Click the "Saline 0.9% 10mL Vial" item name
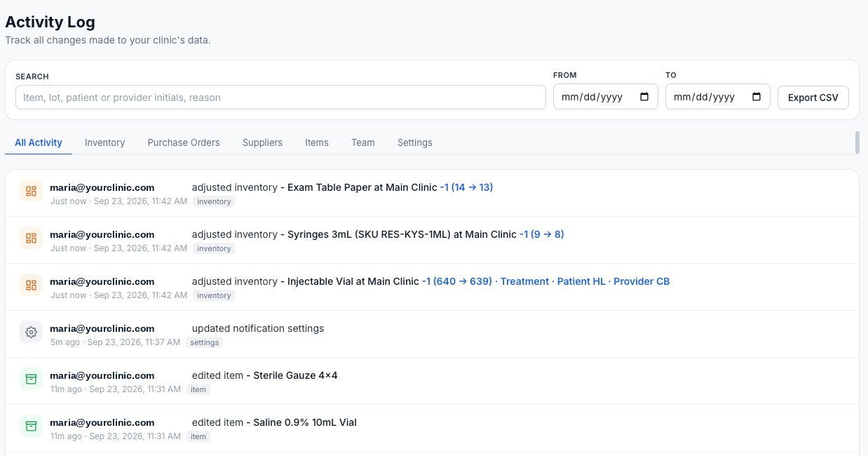This screenshot has width=868, height=456. (x=305, y=422)
